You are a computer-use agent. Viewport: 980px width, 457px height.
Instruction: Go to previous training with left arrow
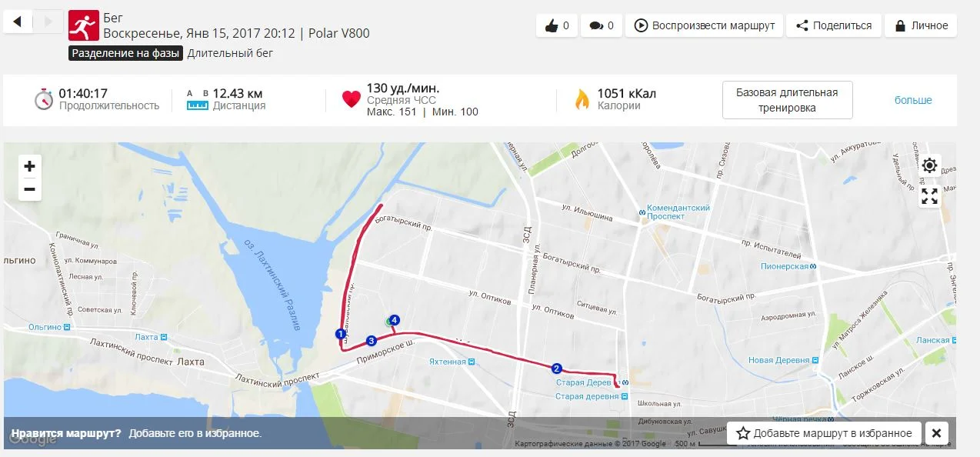18,22
